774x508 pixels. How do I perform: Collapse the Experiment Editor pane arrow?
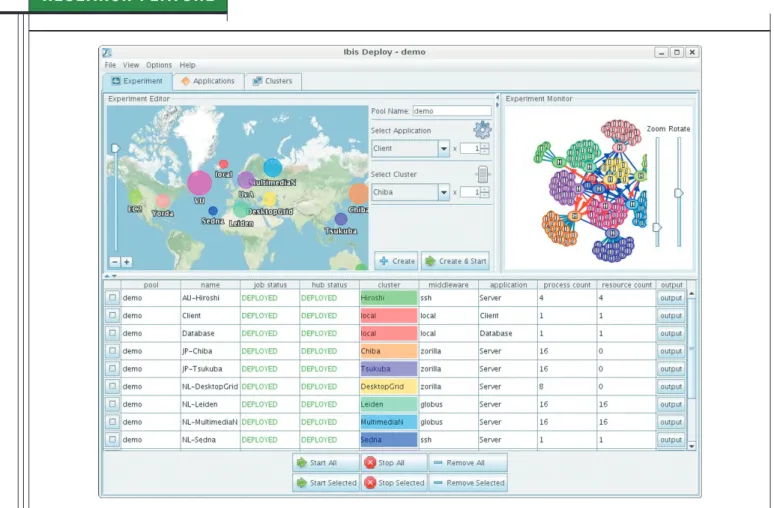click(x=497, y=98)
